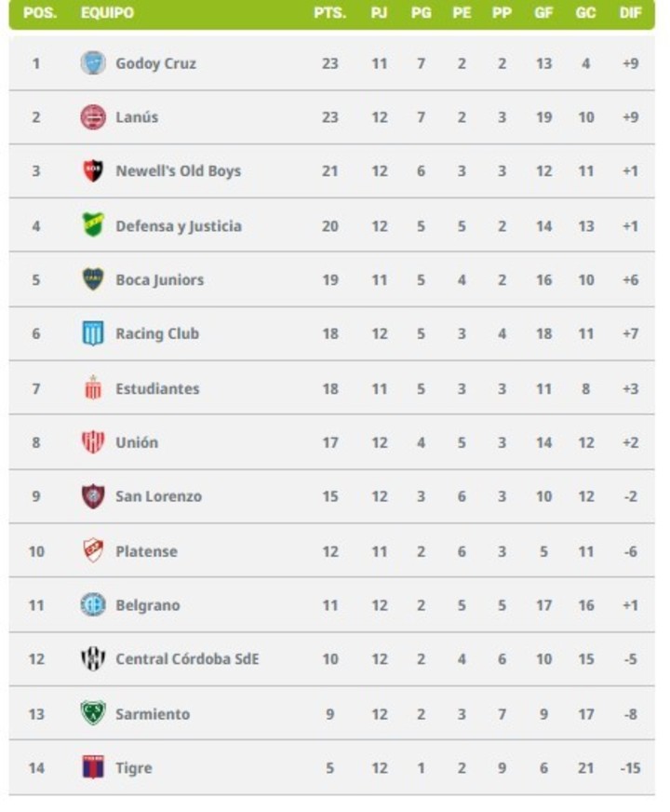This screenshot has width=670, height=812.
Task: Open the Platense team name link
Action: click(x=146, y=551)
